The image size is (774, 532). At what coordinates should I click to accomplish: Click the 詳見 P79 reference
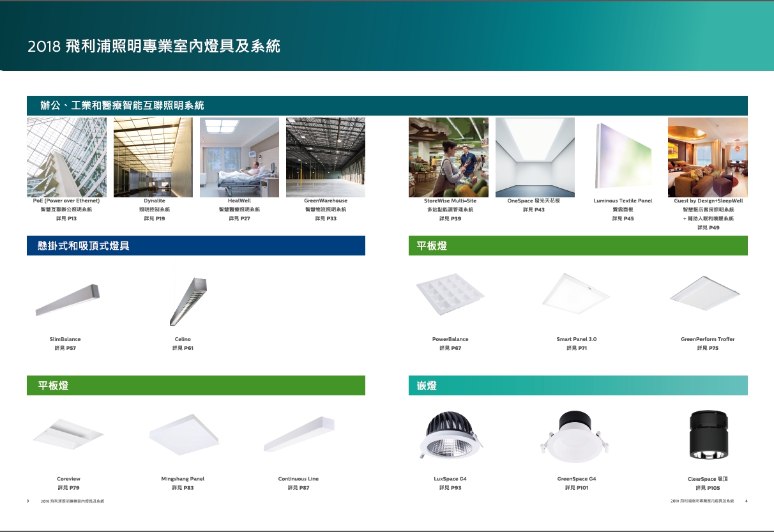pos(68,487)
